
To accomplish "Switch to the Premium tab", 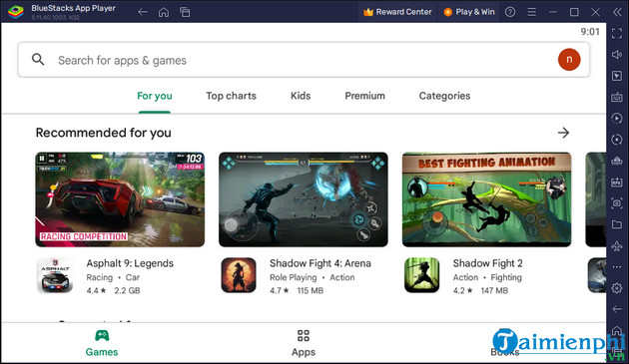I will click(x=364, y=96).
